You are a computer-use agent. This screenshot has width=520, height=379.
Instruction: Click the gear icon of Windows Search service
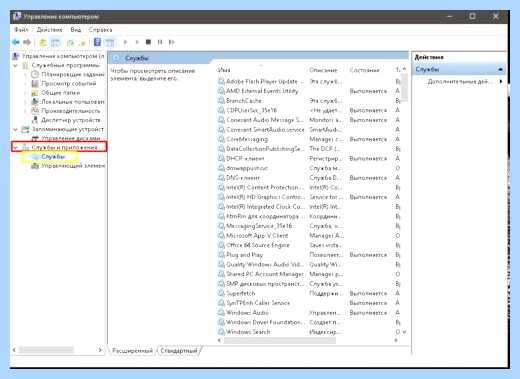221,332
